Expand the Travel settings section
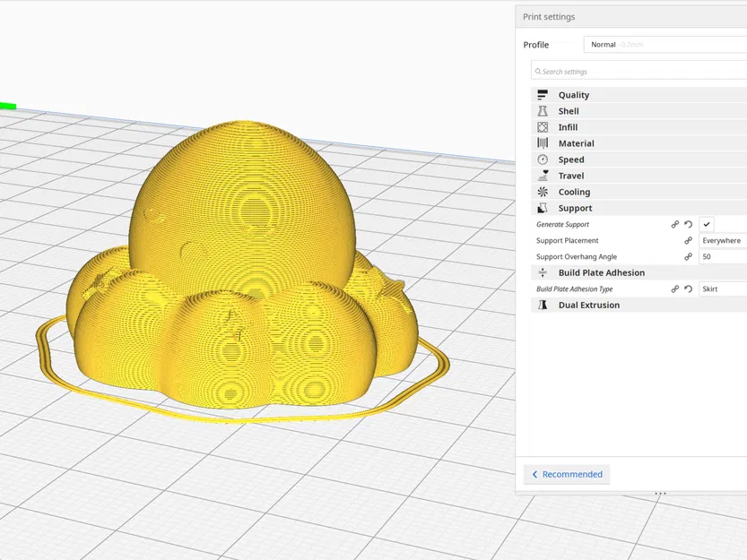Image resolution: width=747 pixels, height=560 pixels. (638, 176)
